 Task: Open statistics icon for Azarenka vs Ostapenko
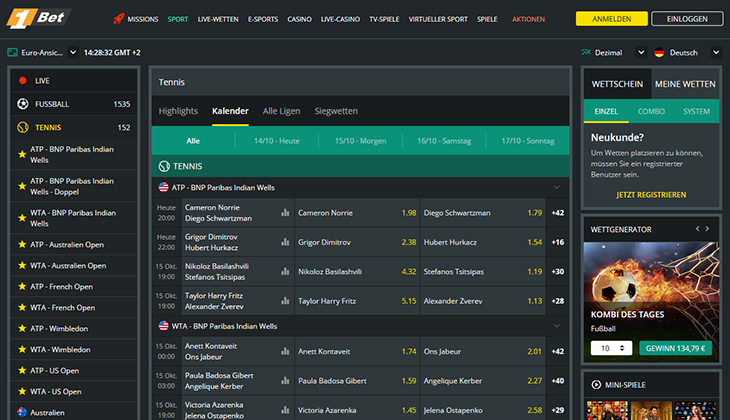[x=285, y=410]
